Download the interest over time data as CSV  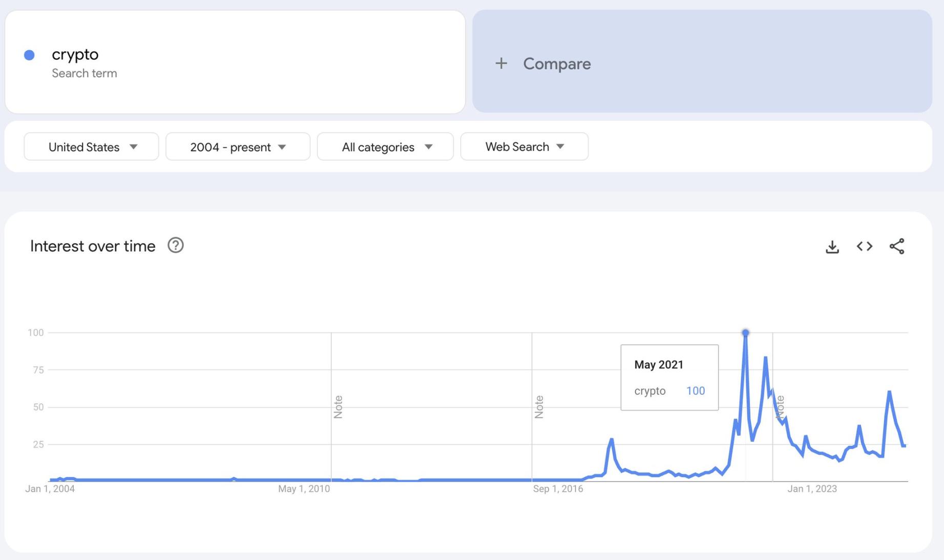[x=832, y=247]
